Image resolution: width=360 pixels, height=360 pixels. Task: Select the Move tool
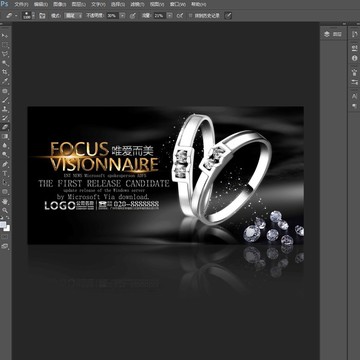click(5, 36)
